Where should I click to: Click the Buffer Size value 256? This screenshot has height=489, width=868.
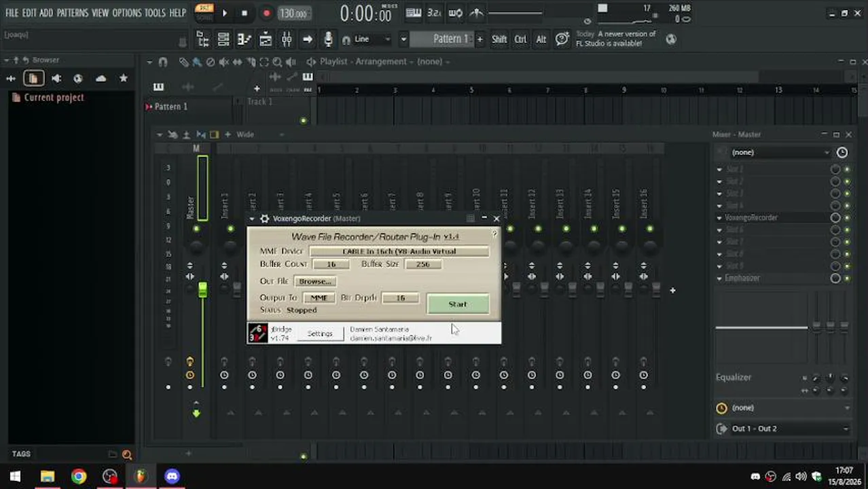[422, 264]
